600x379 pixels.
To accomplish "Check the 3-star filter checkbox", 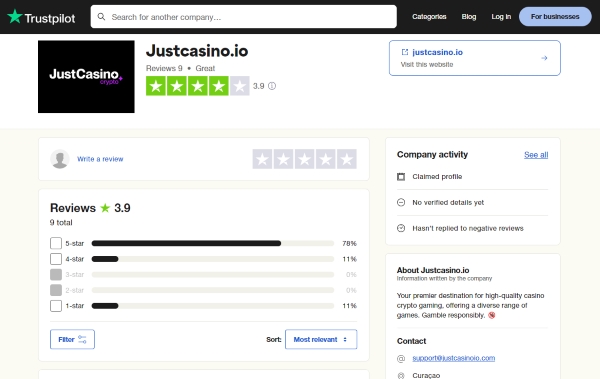I will 56,274.
